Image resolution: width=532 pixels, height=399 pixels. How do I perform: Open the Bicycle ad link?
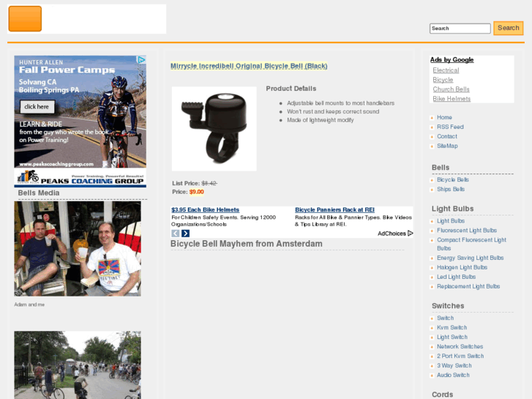(x=443, y=80)
